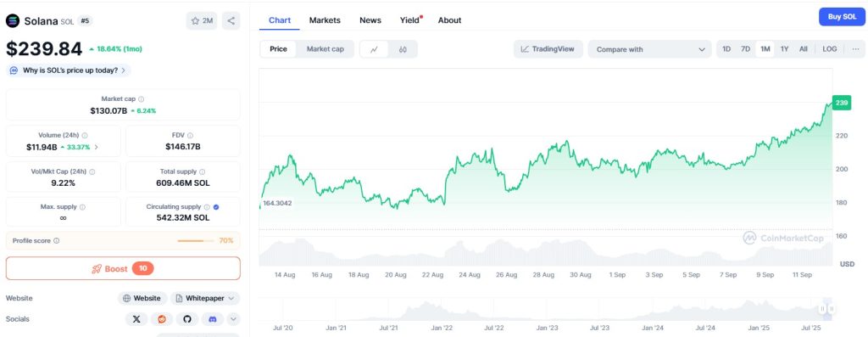Open info tooltip next to Volume (24h)
868x337 pixels.
point(85,135)
